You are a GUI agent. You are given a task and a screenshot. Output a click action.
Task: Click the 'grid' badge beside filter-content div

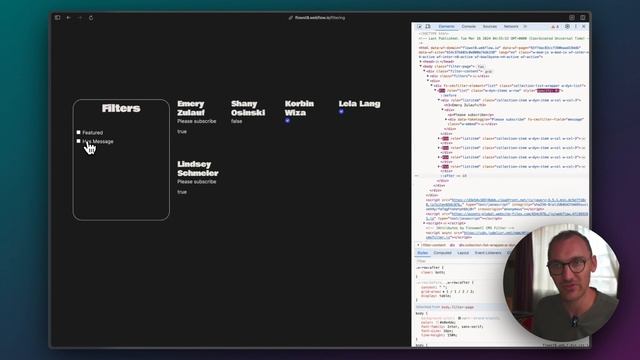[488, 71]
